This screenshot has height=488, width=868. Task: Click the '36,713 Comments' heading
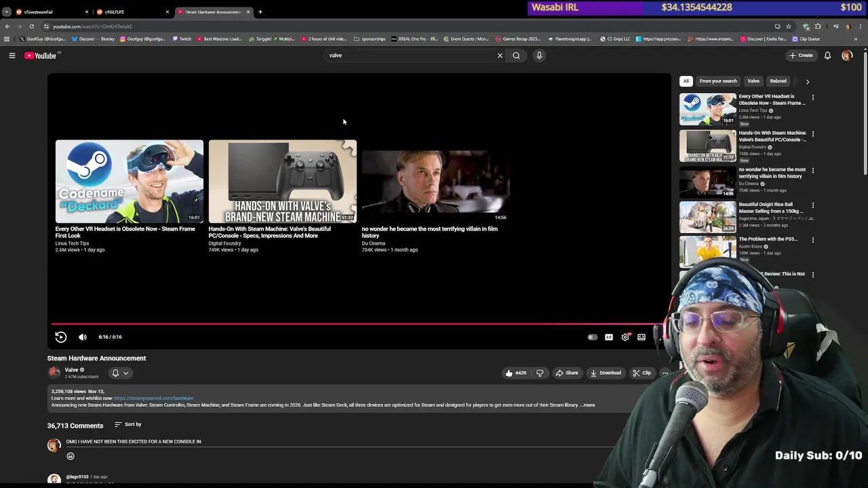(75, 426)
